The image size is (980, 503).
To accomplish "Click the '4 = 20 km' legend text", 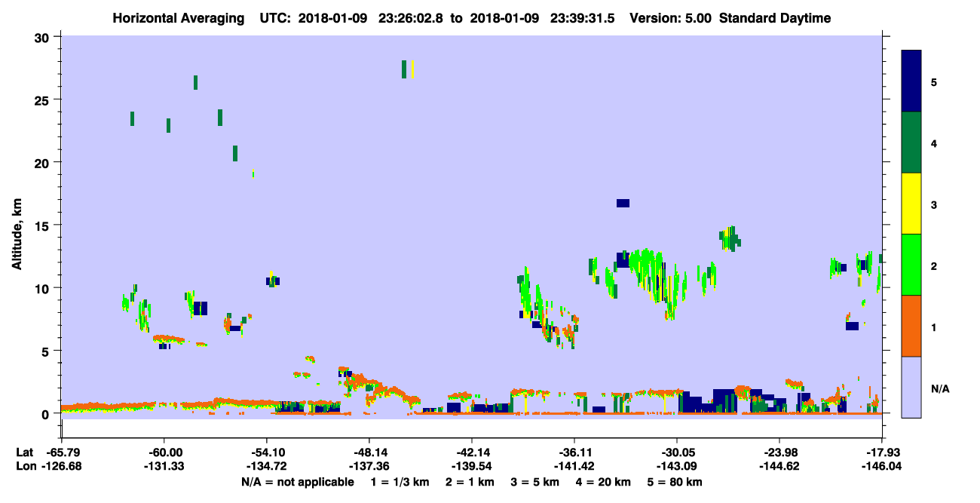I will [603, 482].
